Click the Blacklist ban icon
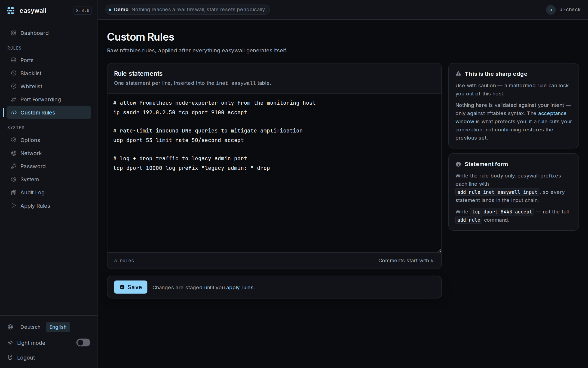This screenshot has width=588, height=368. coord(14,73)
